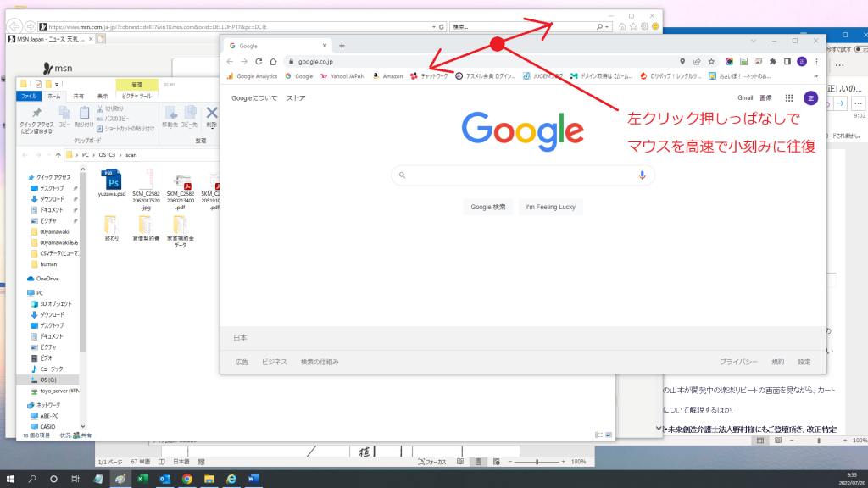Open Chrome from the taskbar
The width and height of the screenshot is (868, 488).
(x=187, y=479)
